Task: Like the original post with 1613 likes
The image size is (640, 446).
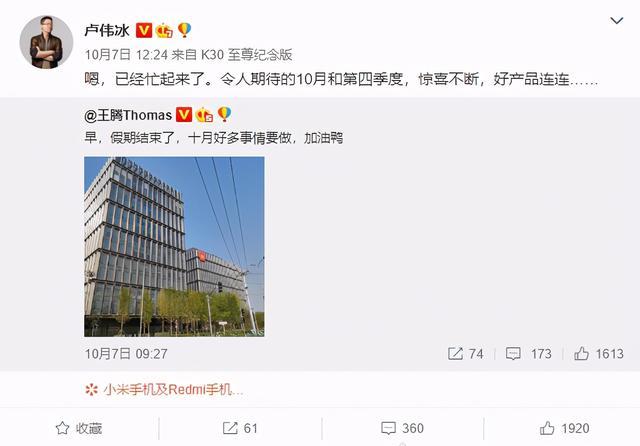Action: pyautogui.click(x=599, y=353)
